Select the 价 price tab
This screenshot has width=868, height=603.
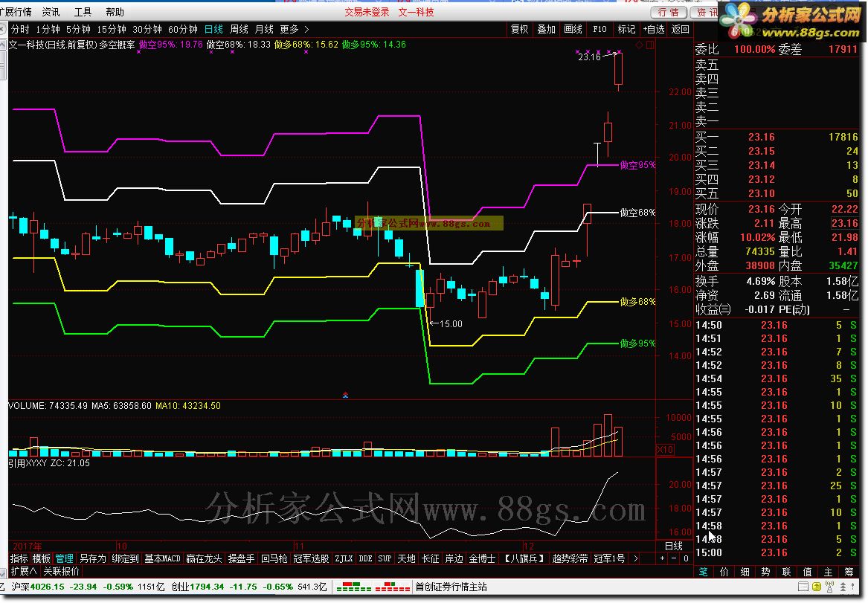click(x=724, y=572)
